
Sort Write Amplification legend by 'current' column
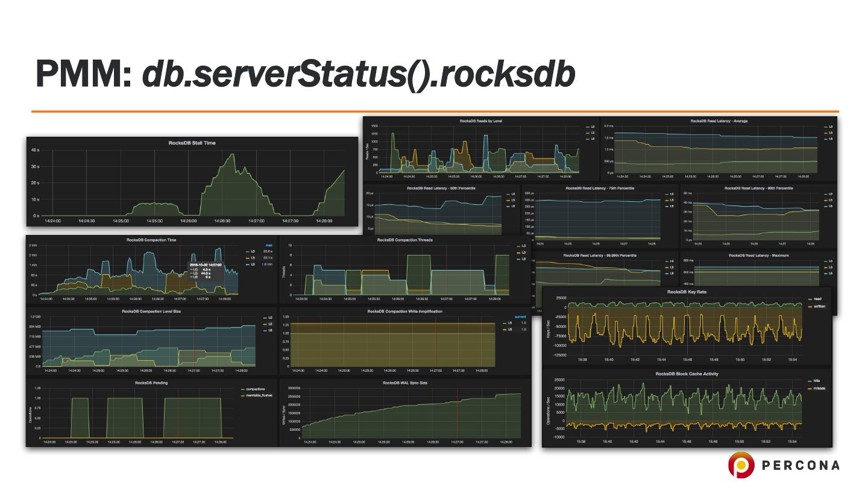click(x=520, y=317)
